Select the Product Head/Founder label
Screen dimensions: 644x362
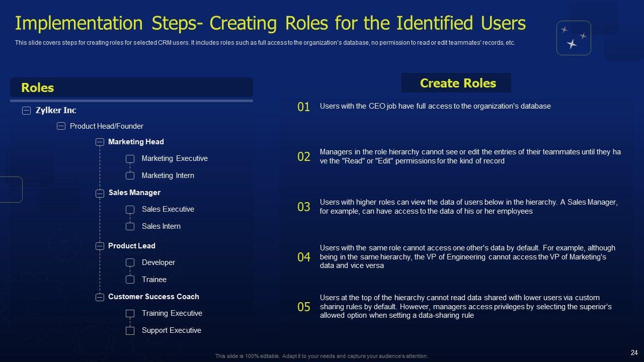pos(106,126)
